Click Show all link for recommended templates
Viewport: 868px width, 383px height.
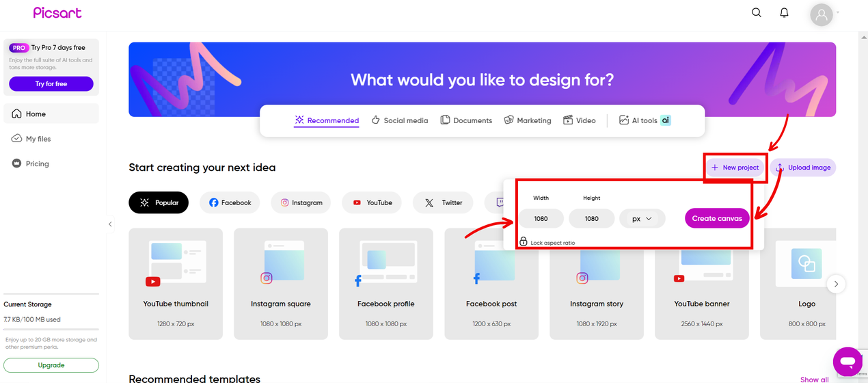point(814,380)
